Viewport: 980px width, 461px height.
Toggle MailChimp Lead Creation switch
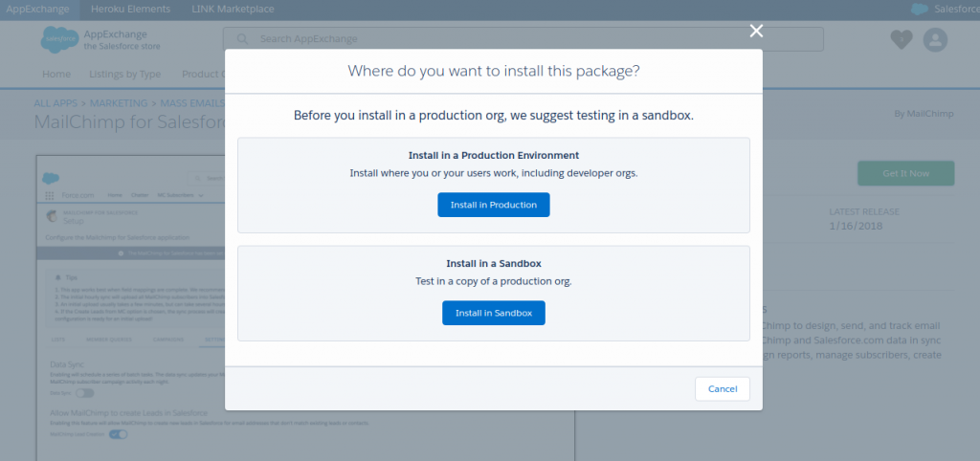click(118, 434)
